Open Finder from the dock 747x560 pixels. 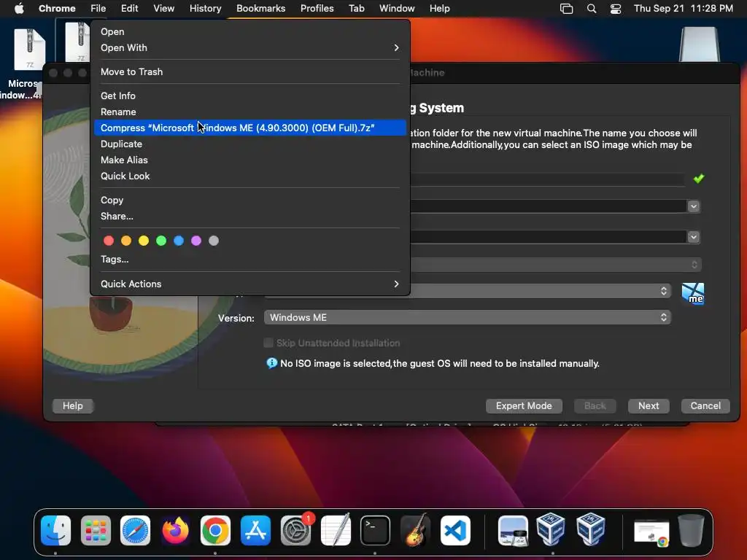[55, 530]
